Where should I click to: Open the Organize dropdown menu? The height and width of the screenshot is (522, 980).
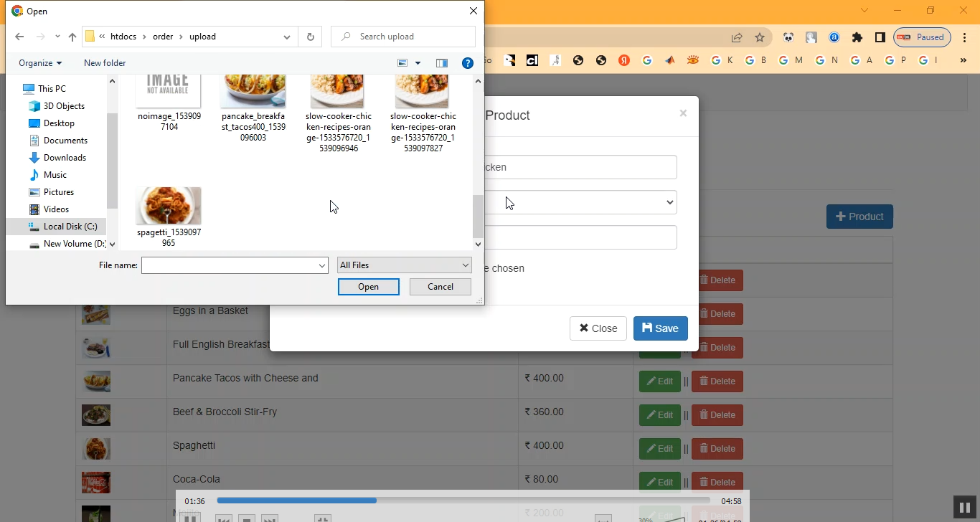coord(40,63)
